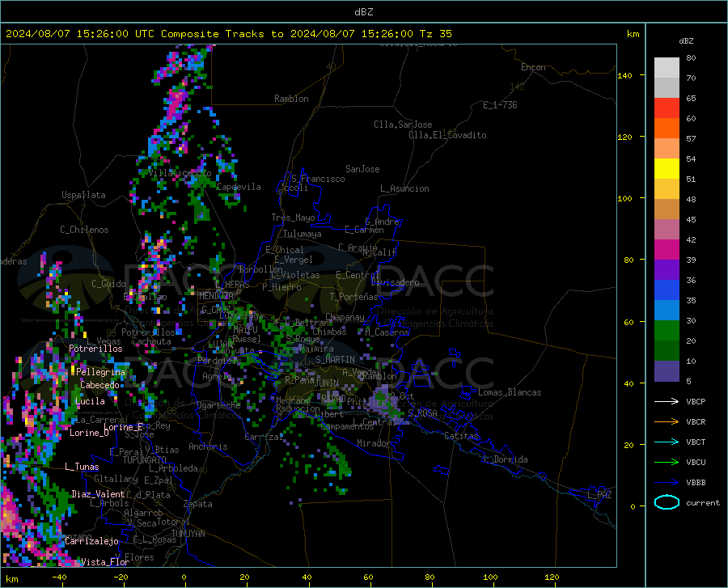Image resolution: width=728 pixels, height=588 pixels.
Task: Click the SanJose label
Action: [362, 169]
